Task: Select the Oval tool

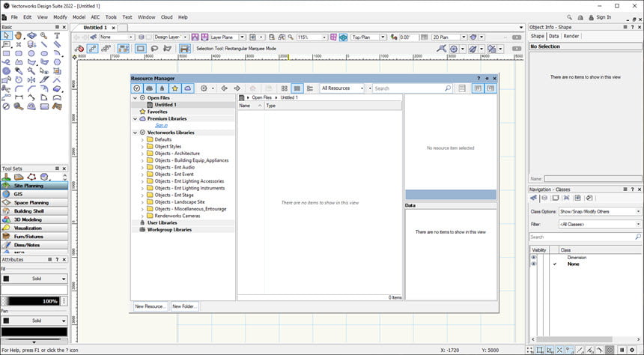Action: coord(44,53)
